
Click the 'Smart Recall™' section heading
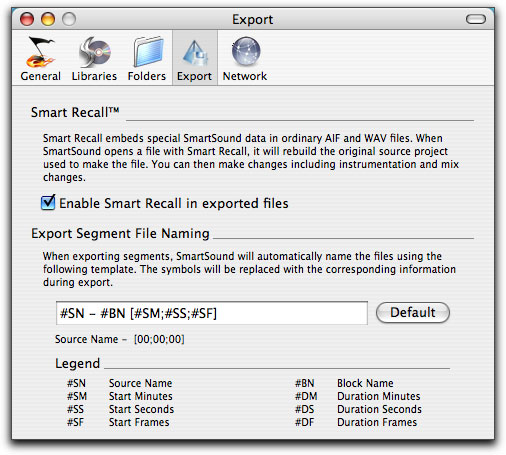(x=75, y=112)
